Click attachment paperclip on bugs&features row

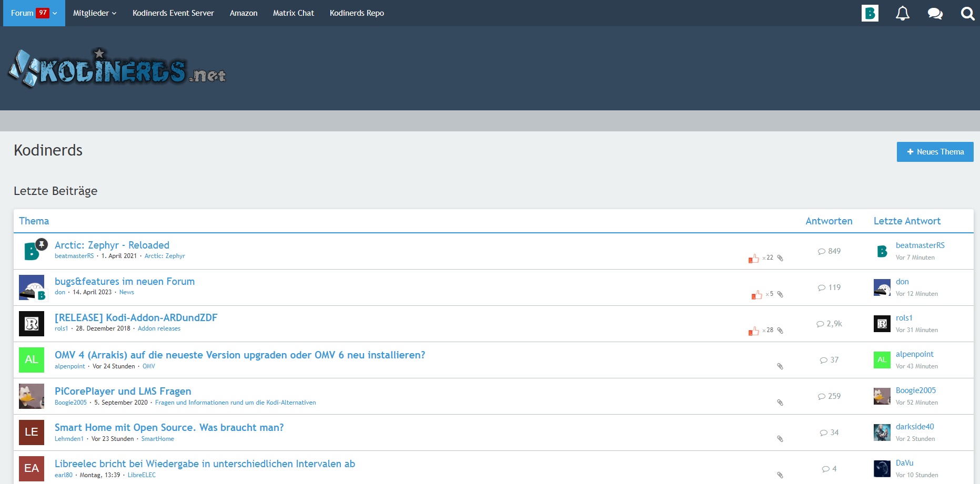coord(780,294)
